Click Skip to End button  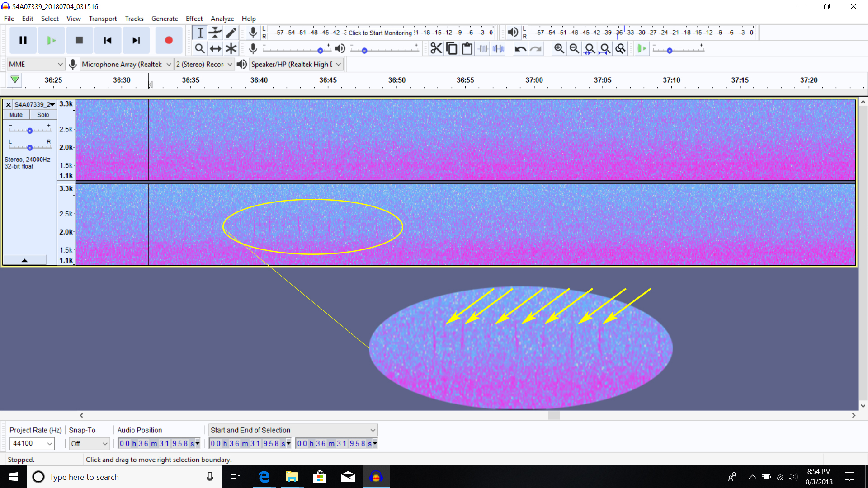coord(136,40)
